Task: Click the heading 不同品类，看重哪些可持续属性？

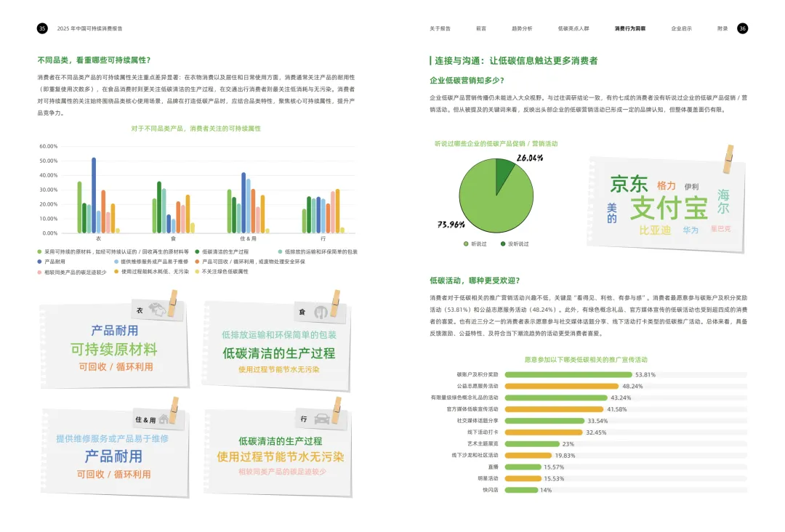Action: point(94,60)
